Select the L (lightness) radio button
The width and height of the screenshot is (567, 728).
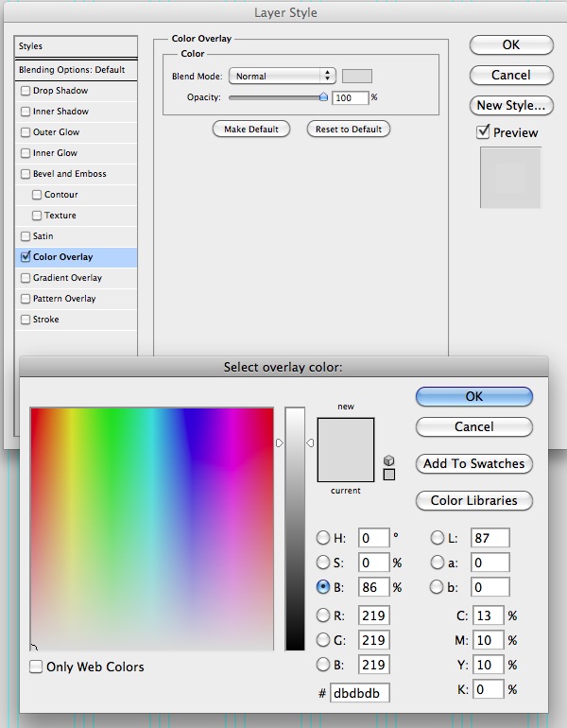438,538
